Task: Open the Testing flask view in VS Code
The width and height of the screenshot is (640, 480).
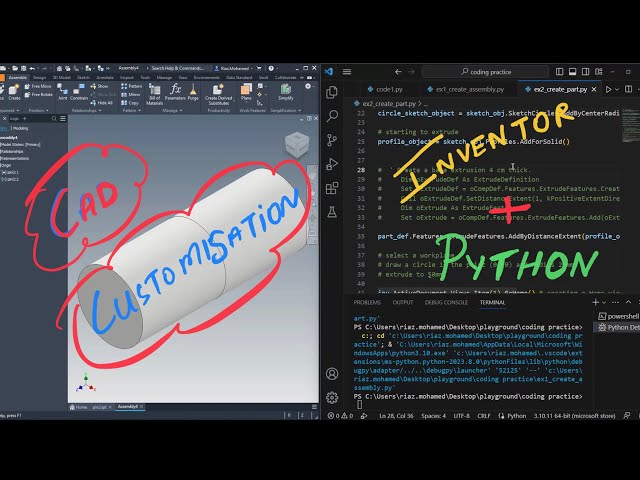Action: click(x=332, y=212)
